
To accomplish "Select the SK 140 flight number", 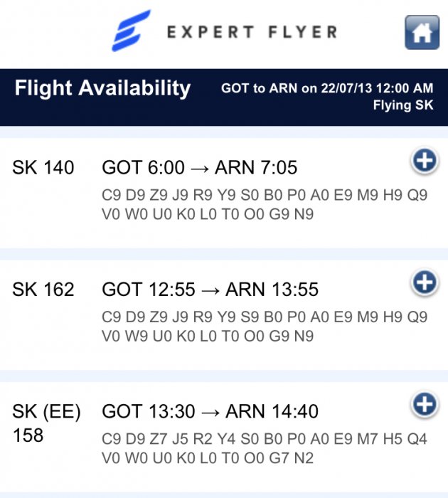I will click(43, 168).
